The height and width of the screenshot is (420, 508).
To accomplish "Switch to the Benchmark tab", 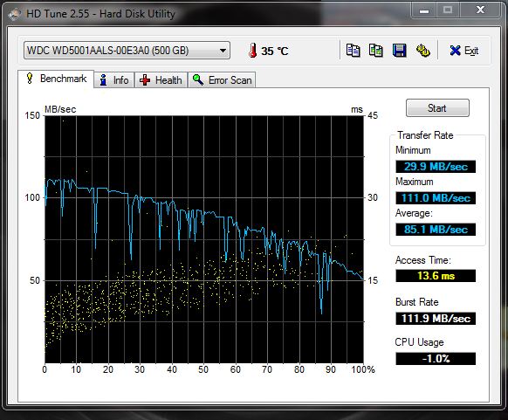I will (56, 79).
